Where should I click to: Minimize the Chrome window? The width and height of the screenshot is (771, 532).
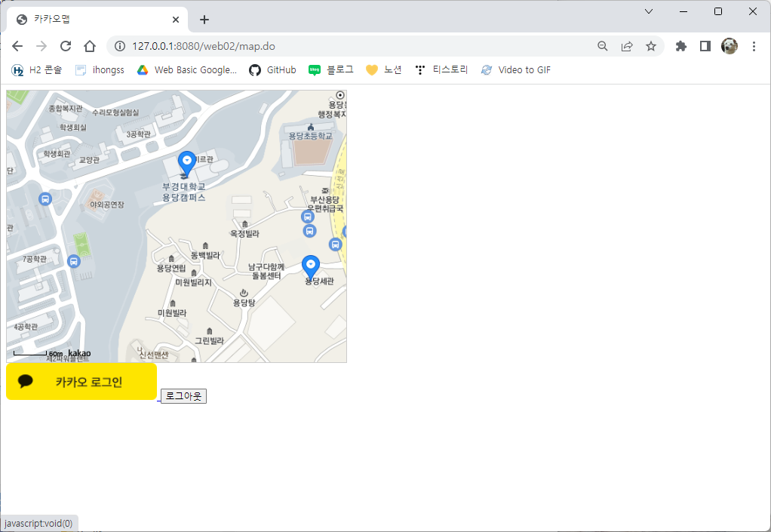(x=683, y=11)
